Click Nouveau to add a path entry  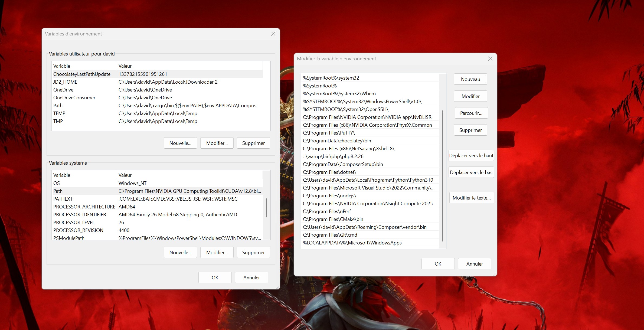click(470, 79)
